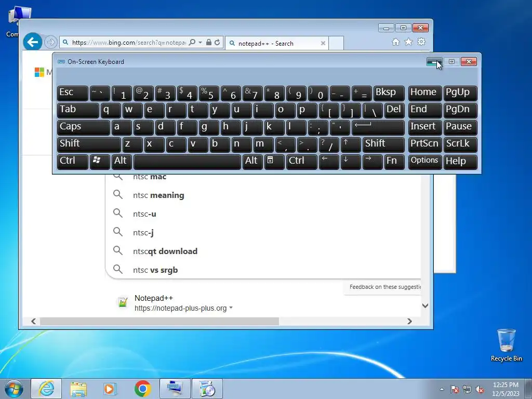The image size is (532, 399).
Task: Click the left arrow key on keyboard
Action: [x=329, y=162]
